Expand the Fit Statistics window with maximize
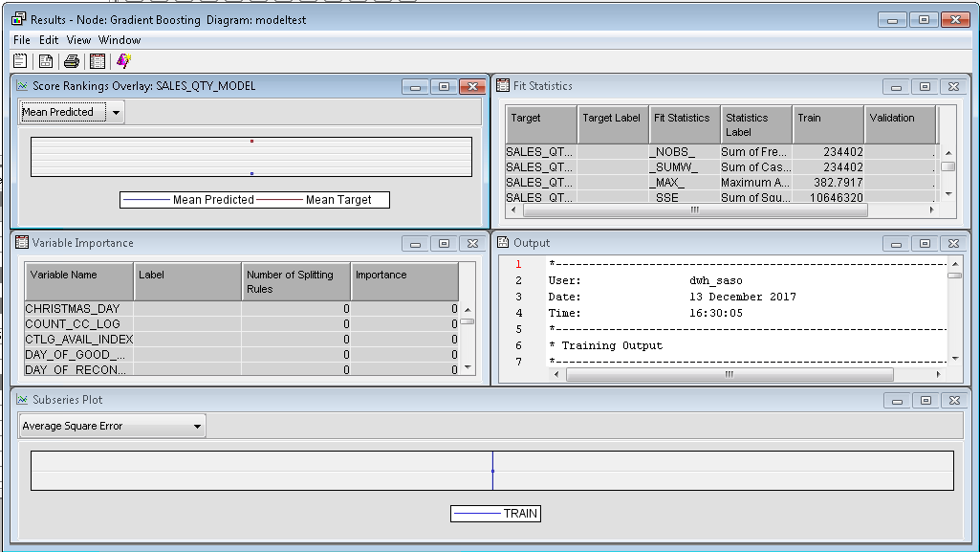The width and height of the screenshot is (980, 552). click(923, 85)
